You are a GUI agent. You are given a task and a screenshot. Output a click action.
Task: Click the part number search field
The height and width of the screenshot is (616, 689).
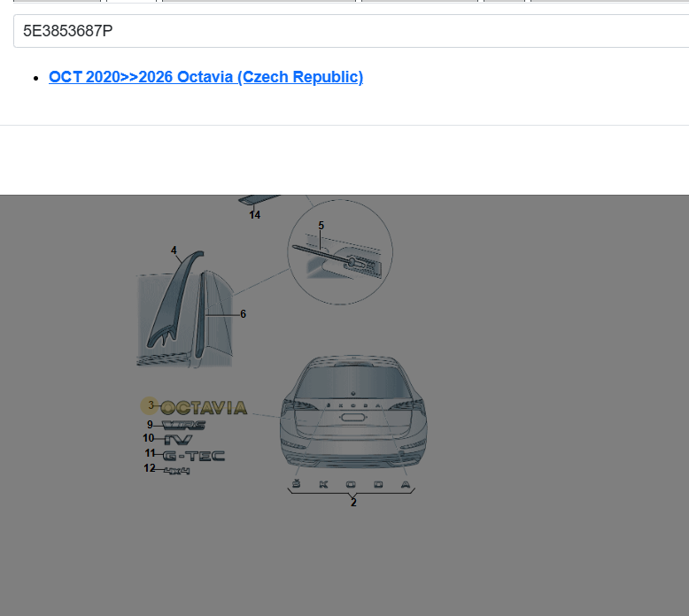pos(351,31)
